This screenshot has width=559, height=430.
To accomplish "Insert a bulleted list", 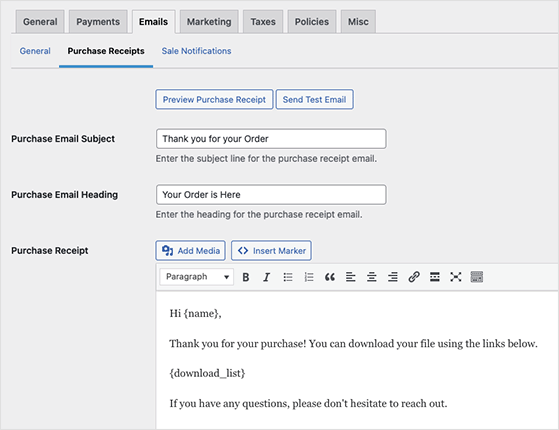I will [x=288, y=277].
